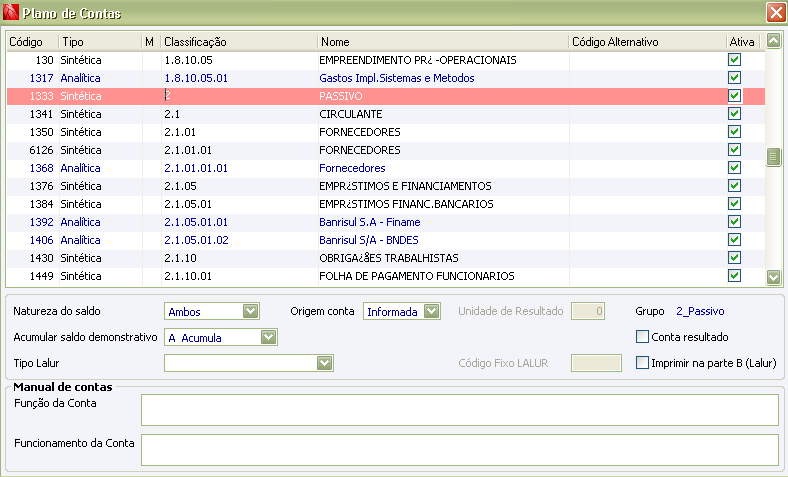
Task: Toggle Ativa checkbox for row 1384
Action: pyautogui.click(x=734, y=204)
